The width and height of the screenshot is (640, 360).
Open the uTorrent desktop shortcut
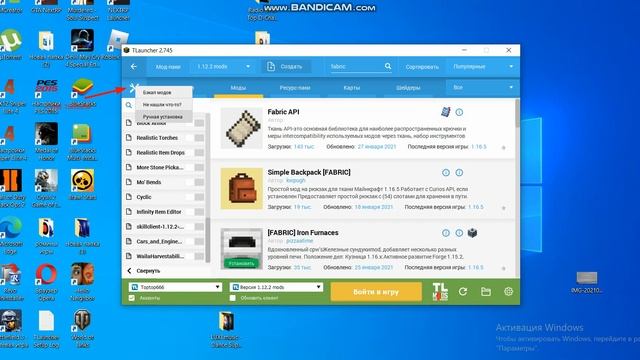(11, 45)
